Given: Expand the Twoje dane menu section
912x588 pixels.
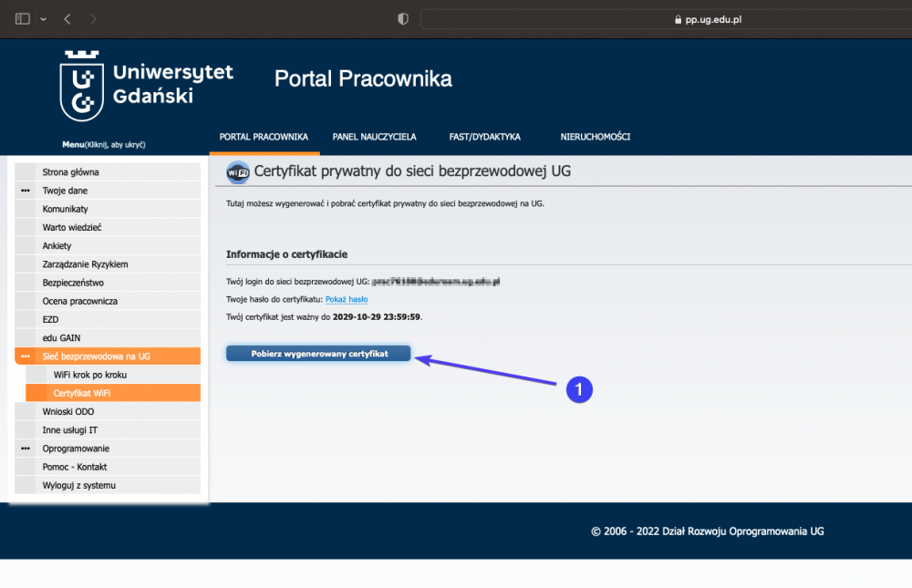Looking at the screenshot, I should [x=25, y=191].
